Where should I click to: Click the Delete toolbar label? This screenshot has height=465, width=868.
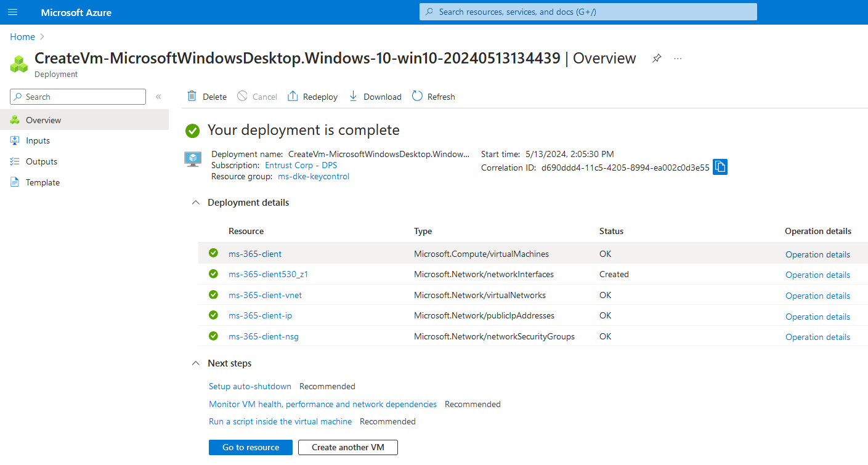tap(215, 97)
